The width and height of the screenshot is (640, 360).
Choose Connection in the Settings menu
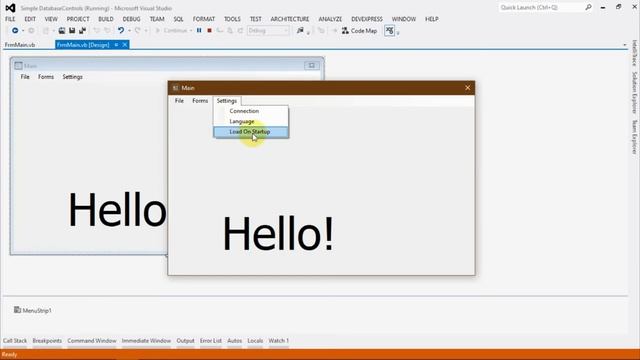[251, 111]
